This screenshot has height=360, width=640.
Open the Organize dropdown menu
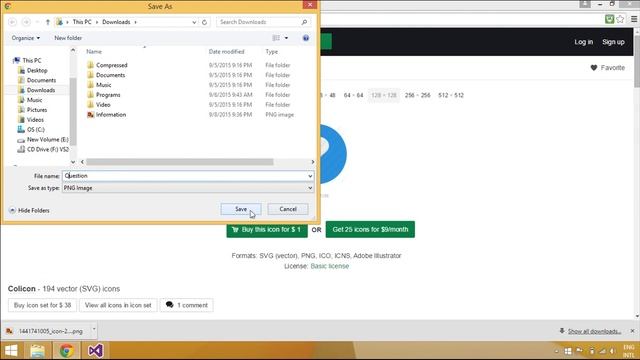pyautogui.click(x=26, y=38)
